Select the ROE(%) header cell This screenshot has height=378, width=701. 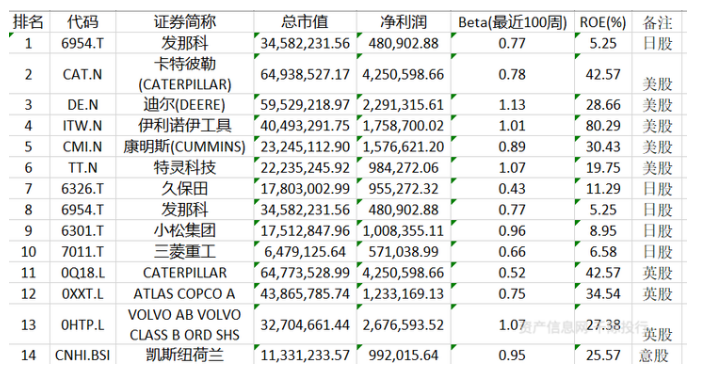click(603, 22)
